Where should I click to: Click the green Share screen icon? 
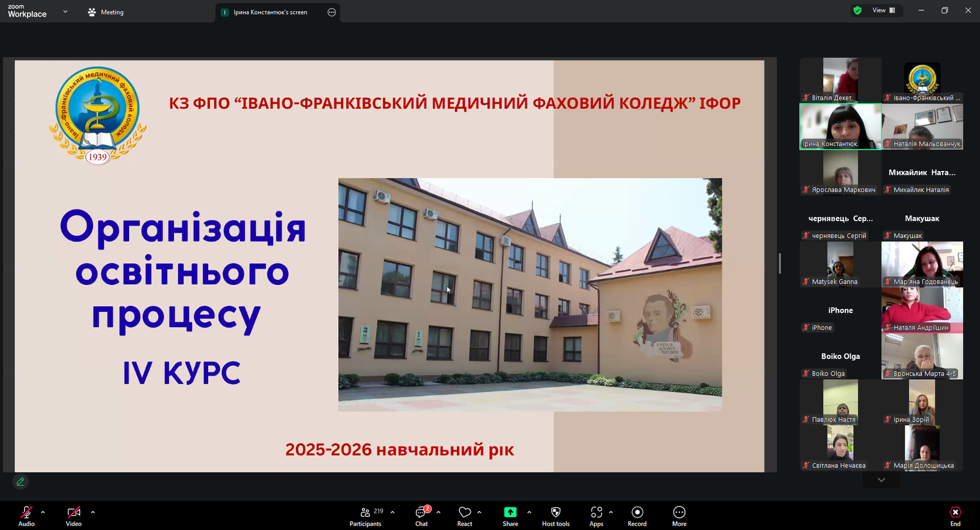tap(510, 515)
